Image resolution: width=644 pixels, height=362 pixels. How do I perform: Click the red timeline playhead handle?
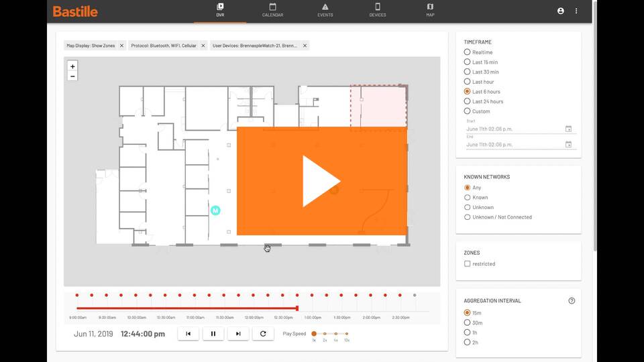[x=297, y=308]
